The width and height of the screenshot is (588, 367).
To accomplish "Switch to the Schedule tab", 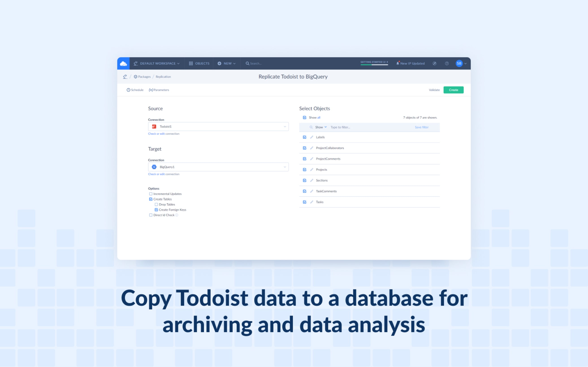I will pos(134,90).
